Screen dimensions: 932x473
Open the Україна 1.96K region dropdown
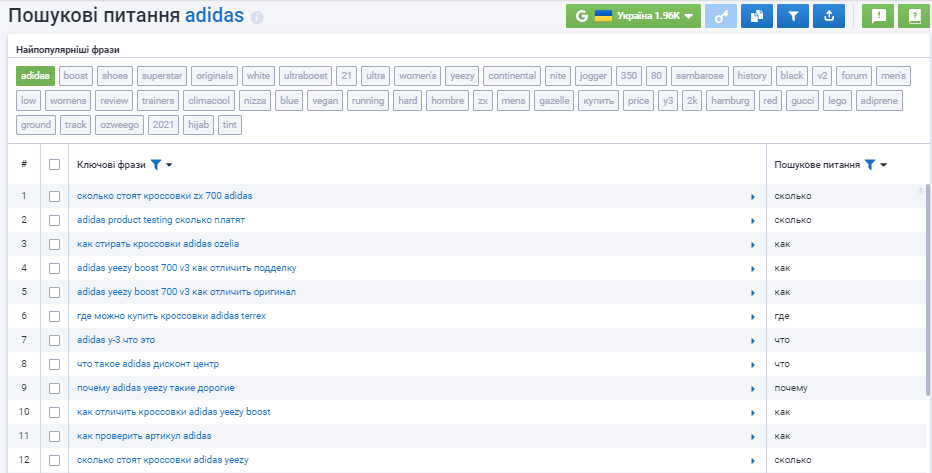pos(633,16)
